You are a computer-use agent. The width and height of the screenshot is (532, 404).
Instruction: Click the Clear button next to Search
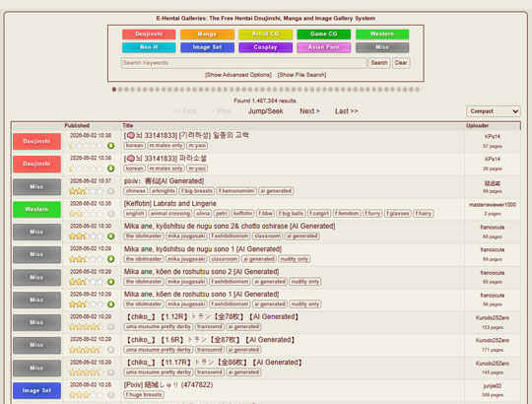click(x=401, y=63)
